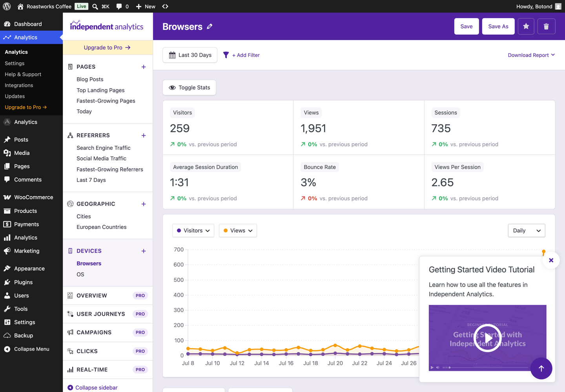
Task: Open Appearance in the admin menu
Action: click(x=31, y=269)
